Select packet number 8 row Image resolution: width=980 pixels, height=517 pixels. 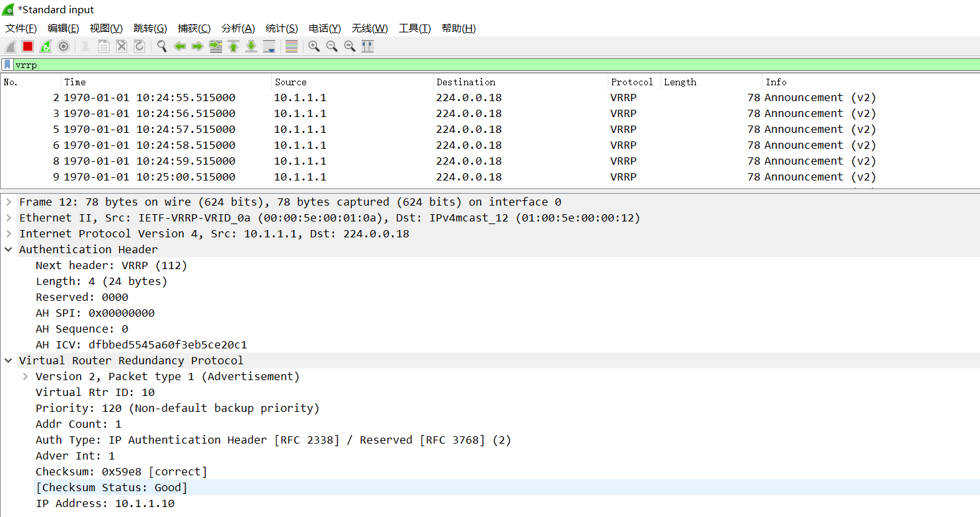click(x=490, y=161)
